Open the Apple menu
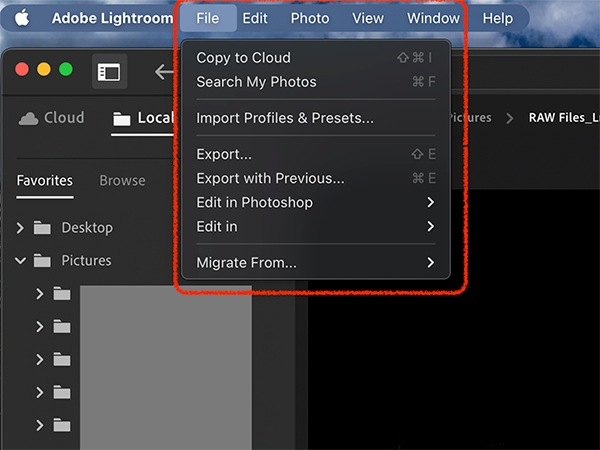Viewport: 600px width, 450px height. point(21,18)
